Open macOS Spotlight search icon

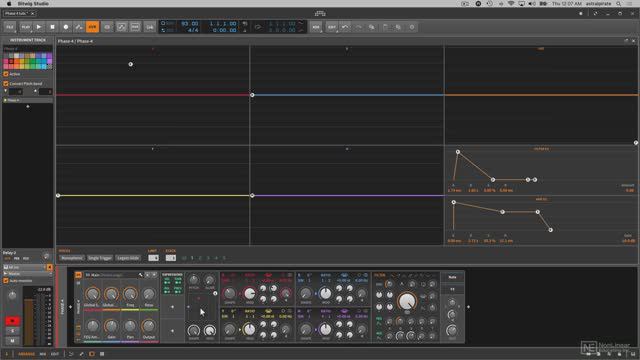[619, 3]
